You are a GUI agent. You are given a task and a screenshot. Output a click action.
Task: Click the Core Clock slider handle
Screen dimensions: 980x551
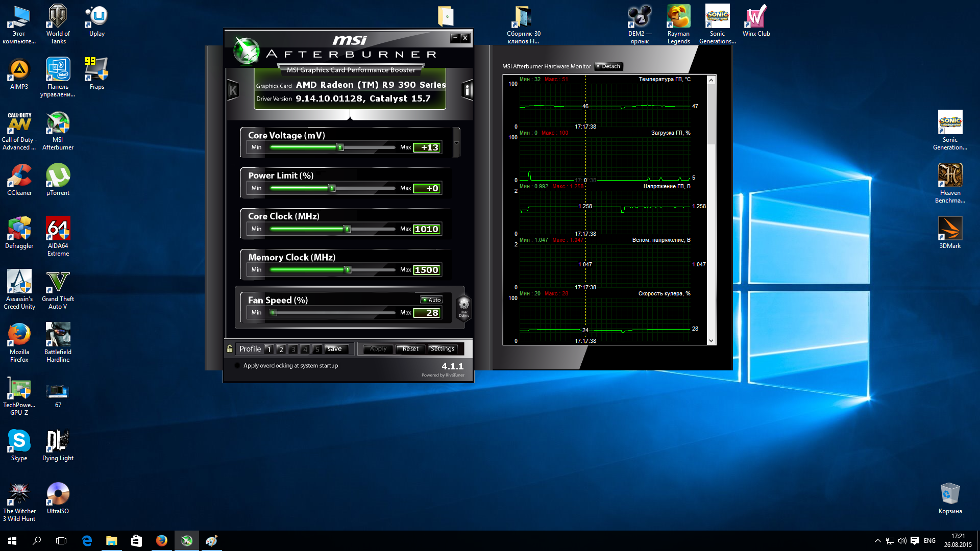348,229
